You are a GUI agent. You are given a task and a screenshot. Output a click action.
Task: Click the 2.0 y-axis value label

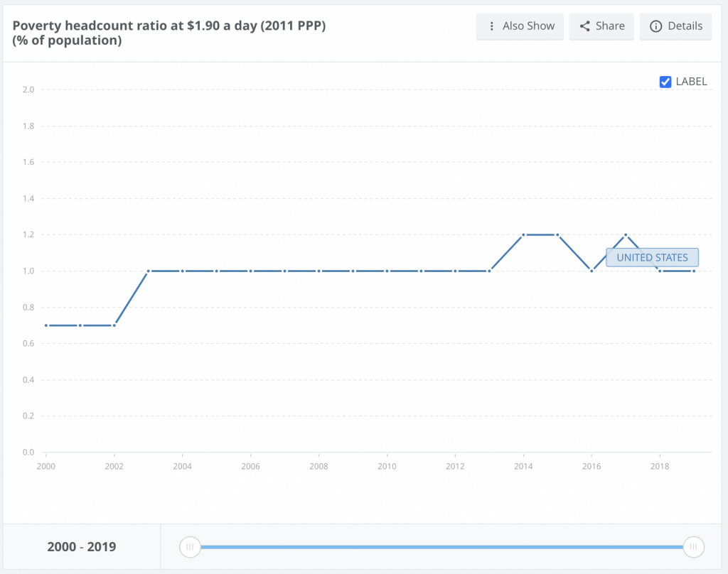click(x=28, y=90)
